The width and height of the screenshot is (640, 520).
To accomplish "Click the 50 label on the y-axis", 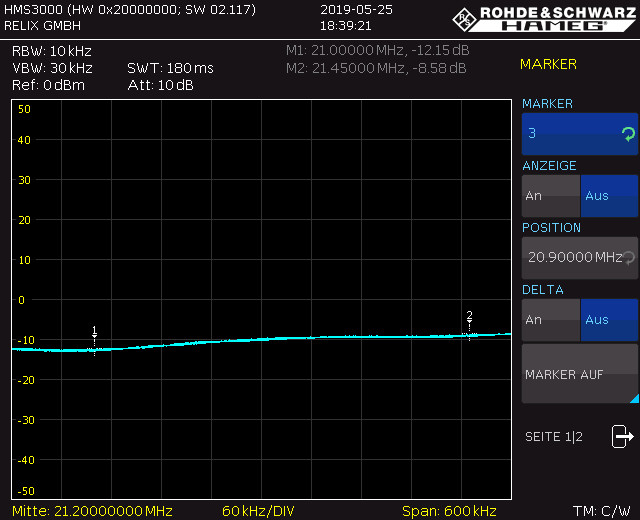I will coord(24,109).
